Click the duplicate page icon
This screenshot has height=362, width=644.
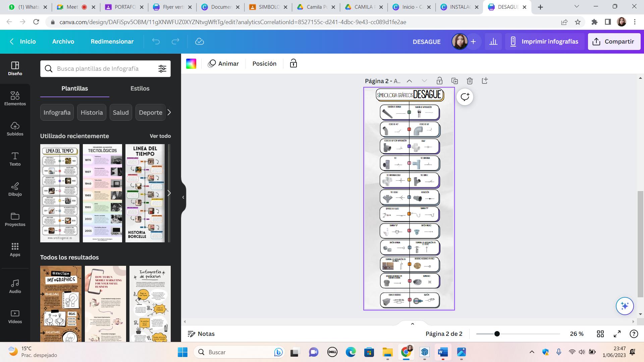coord(454,81)
